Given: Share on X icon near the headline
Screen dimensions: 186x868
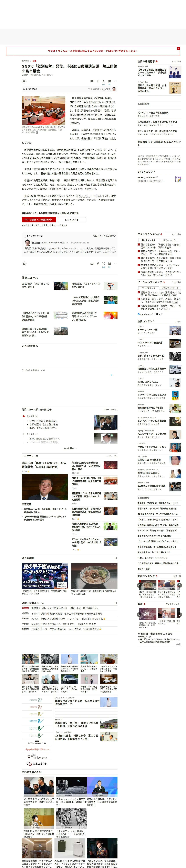Looking at the screenshot, I should coord(104,81).
